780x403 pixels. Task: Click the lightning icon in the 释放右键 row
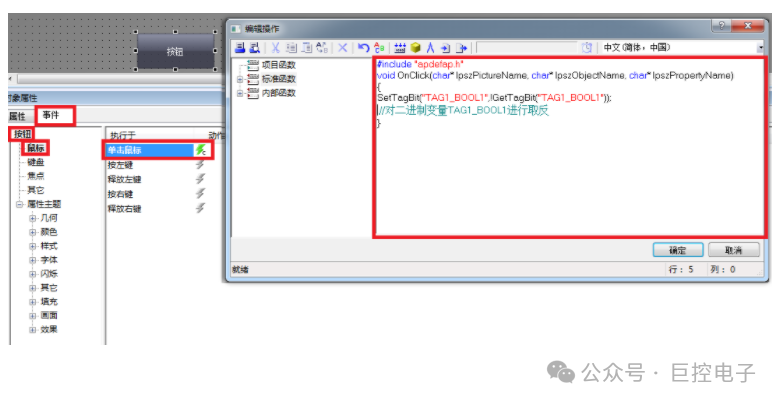pyautogui.click(x=200, y=207)
